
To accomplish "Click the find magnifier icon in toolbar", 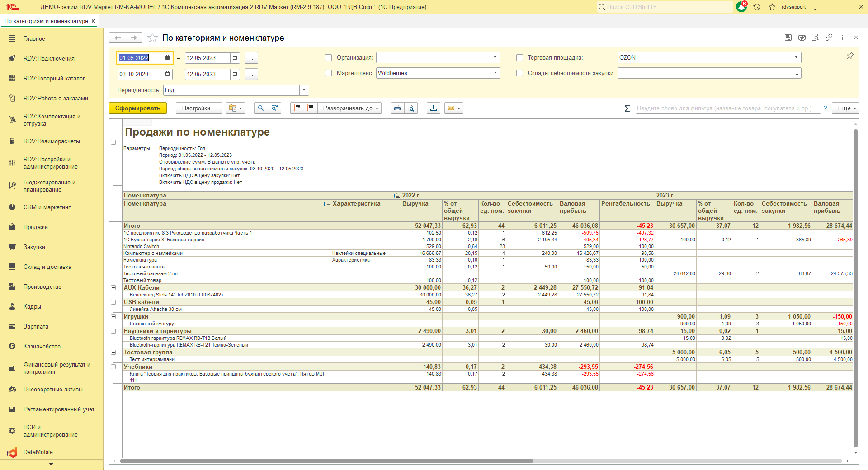I will 260,108.
